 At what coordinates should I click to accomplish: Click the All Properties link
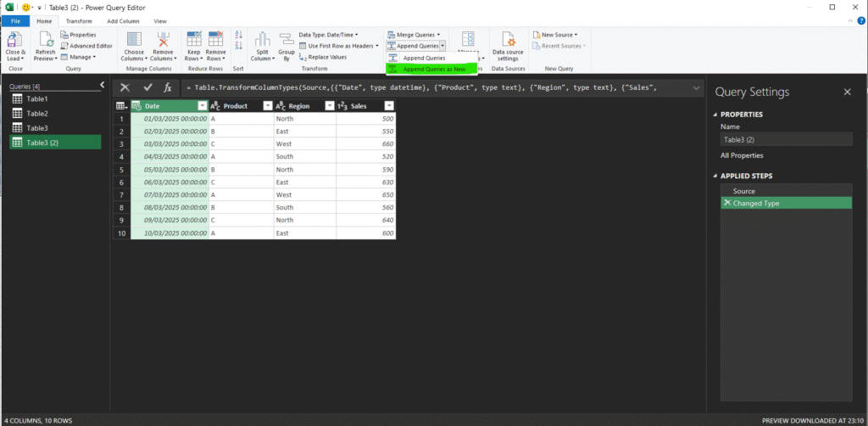(x=742, y=155)
